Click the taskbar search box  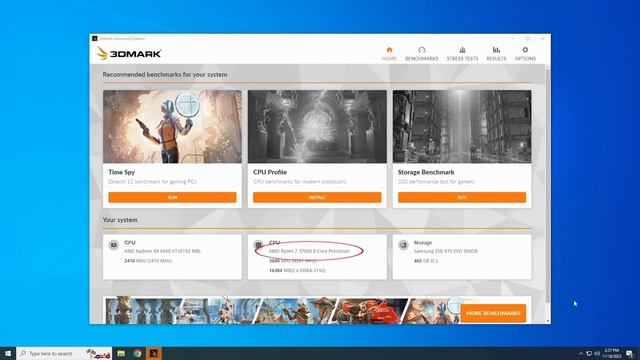[x=64, y=353]
